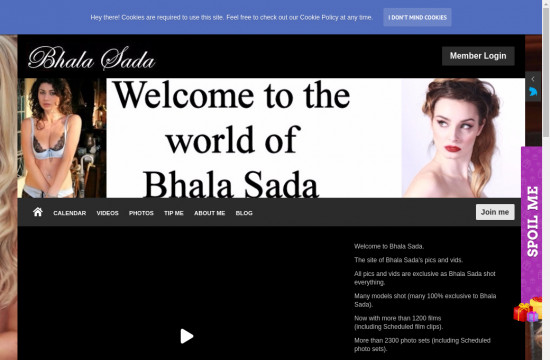
Task: Open the Spoil Me purple banner
Action: coord(531,221)
